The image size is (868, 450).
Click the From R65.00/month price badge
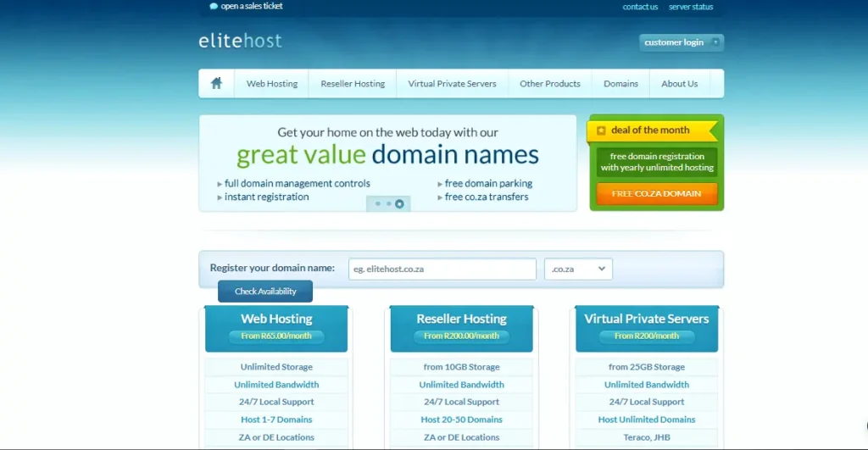pos(276,336)
